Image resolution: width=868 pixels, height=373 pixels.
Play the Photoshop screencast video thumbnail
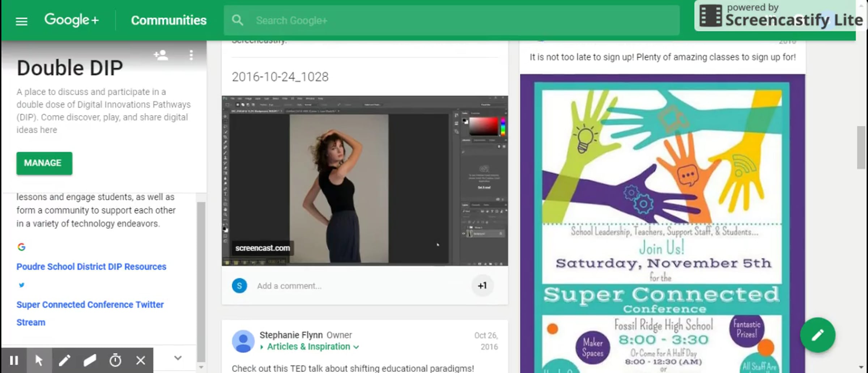(365, 181)
